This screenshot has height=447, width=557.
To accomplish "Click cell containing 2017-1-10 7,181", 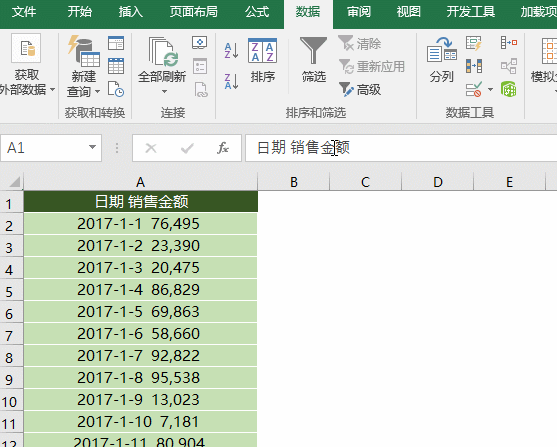I will pos(141,422).
